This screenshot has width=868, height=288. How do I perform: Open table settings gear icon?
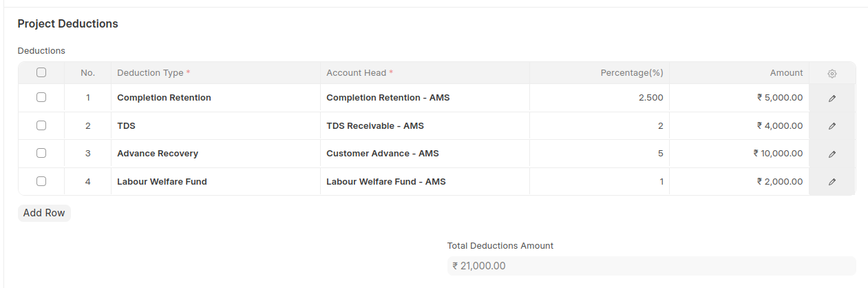point(832,73)
